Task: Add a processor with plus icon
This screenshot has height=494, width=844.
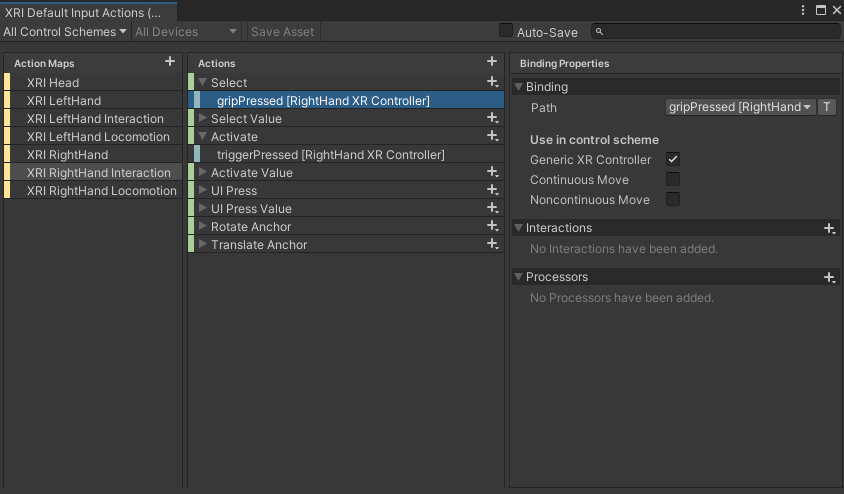Action: [x=829, y=277]
